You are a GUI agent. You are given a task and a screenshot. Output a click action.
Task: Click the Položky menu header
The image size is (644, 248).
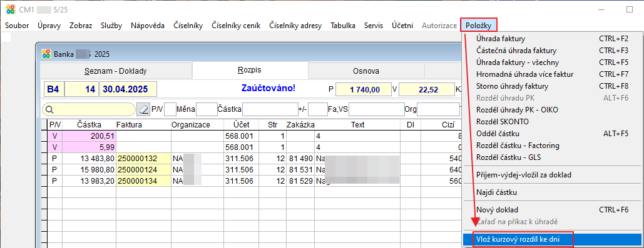(x=479, y=26)
